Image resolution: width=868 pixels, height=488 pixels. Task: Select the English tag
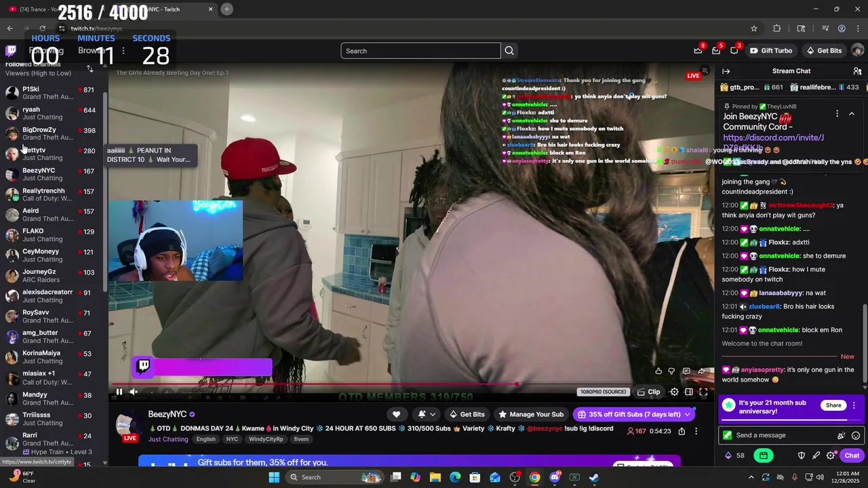pyautogui.click(x=205, y=439)
